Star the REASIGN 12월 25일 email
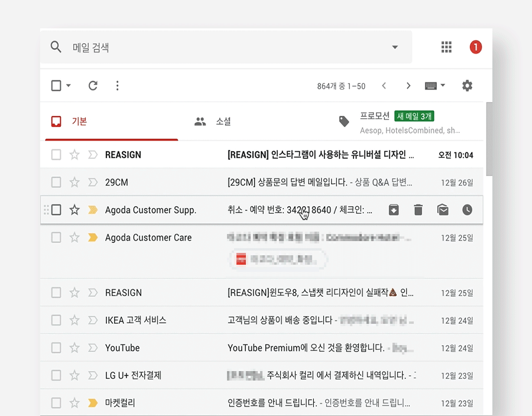The height and width of the screenshot is (416, 532). [74, 292]
